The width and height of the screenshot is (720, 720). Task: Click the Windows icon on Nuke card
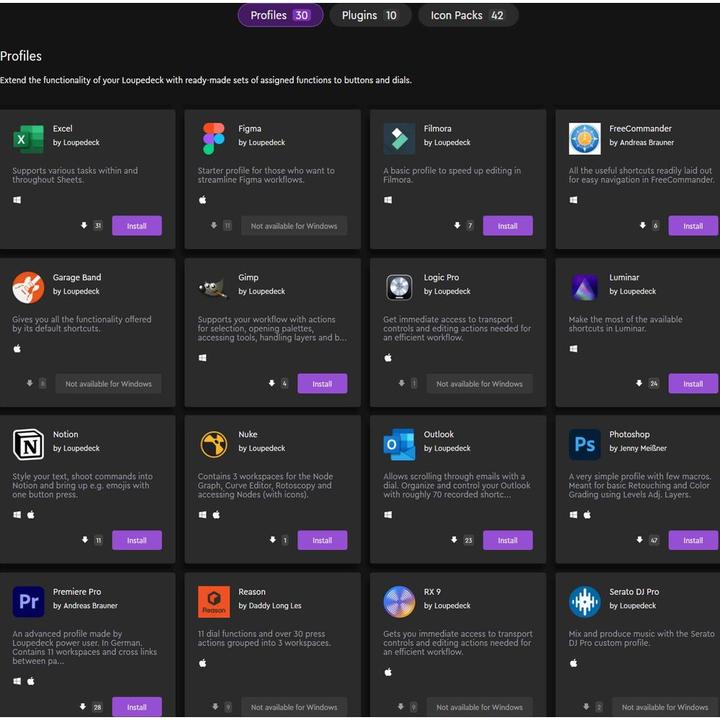tap(202, 515)
